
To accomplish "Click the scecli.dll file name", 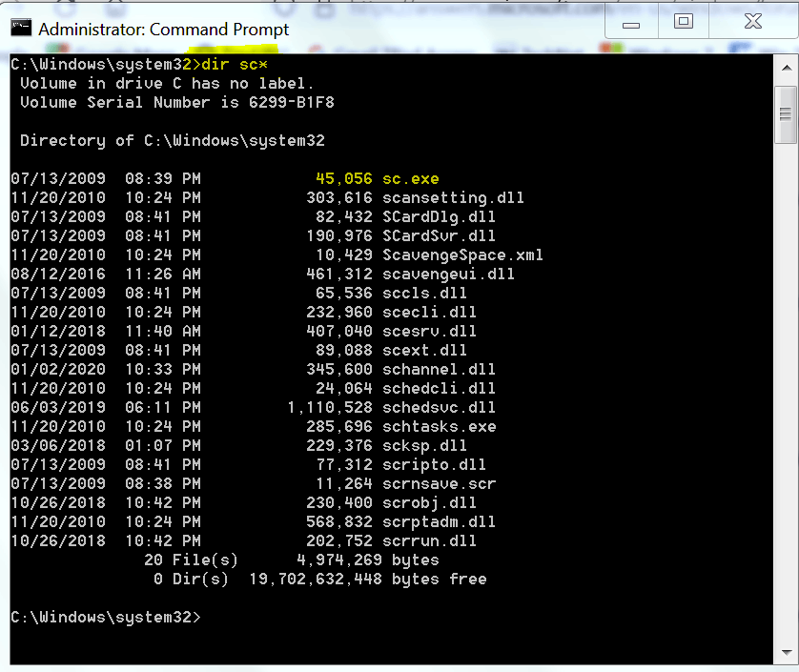I will pyautogui.click(x=430, y=312).
